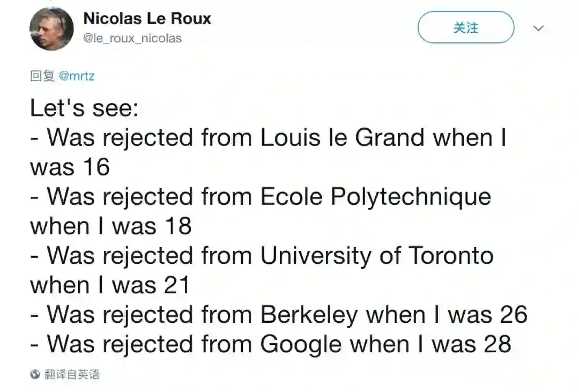Click the words "University of Toronto"
The width and height of the screenshot is (579, 392).
(376, 256)
